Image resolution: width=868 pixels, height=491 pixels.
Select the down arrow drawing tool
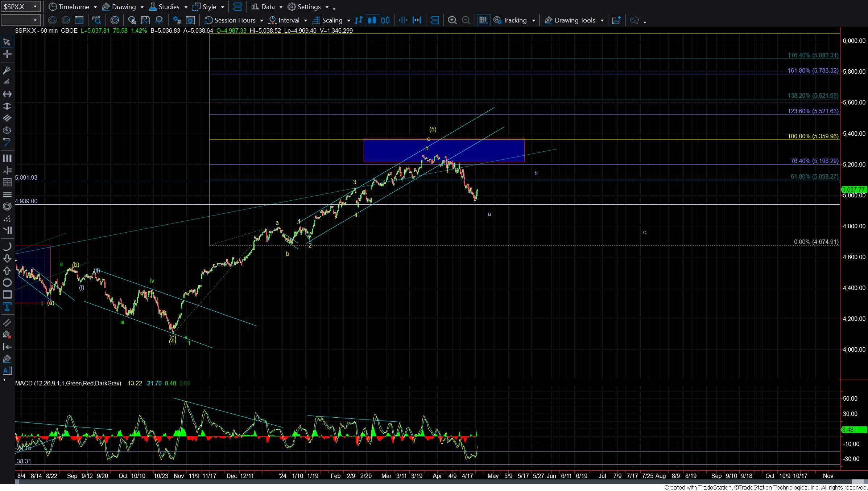coord(7,258)
